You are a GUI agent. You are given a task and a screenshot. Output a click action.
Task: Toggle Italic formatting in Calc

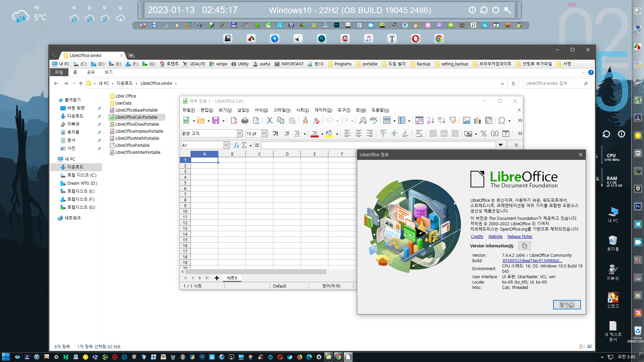pyautogui.click(x=286, y=134)
